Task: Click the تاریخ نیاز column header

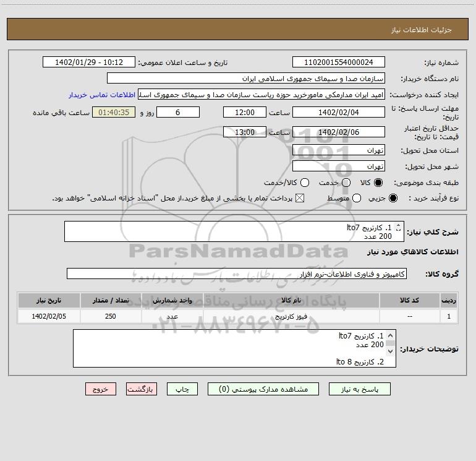Action: point(49,300)
